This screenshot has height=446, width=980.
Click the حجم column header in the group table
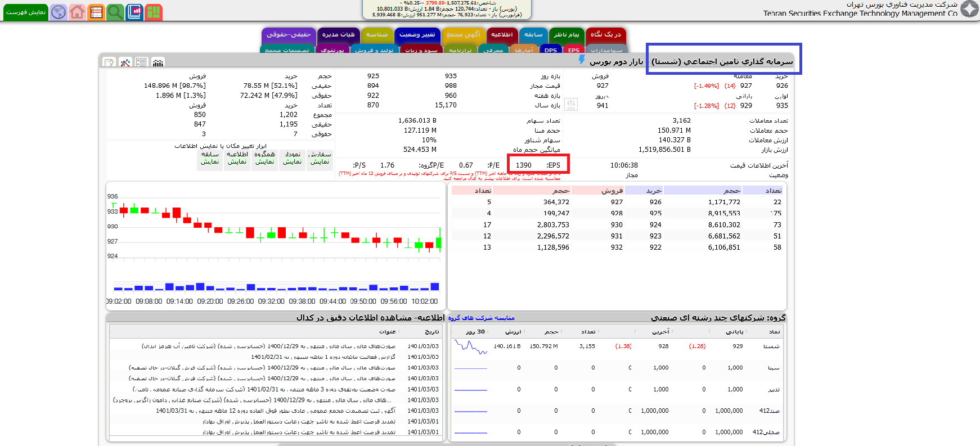tap(551, 332)
